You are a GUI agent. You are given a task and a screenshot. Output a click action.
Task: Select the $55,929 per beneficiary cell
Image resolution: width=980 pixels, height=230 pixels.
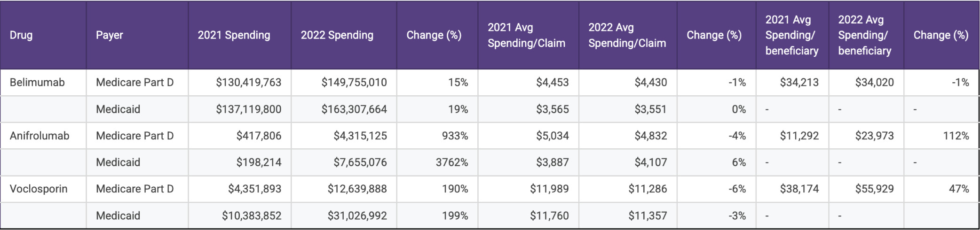(874, 189)
